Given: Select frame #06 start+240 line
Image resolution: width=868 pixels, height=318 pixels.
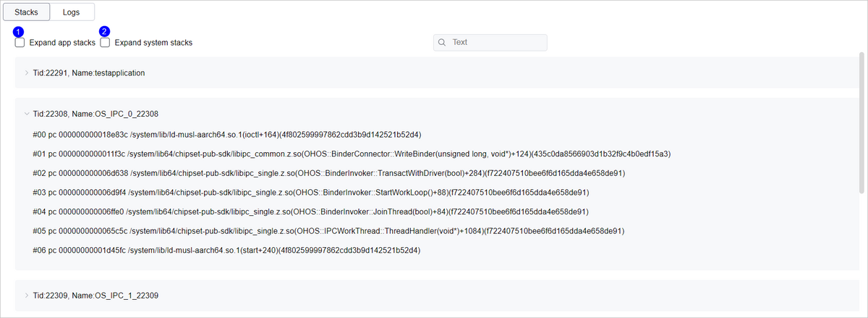Looking at the screenshot, I should pyautogui.click(x=226, y=251).
